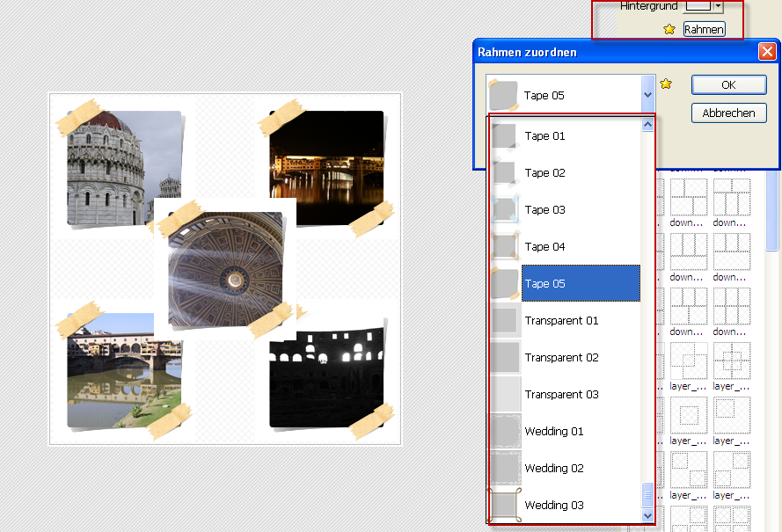Click the star icon beside the Rahmen button
782x532 pixels.
pyautogui.click(x=669, y=29)
